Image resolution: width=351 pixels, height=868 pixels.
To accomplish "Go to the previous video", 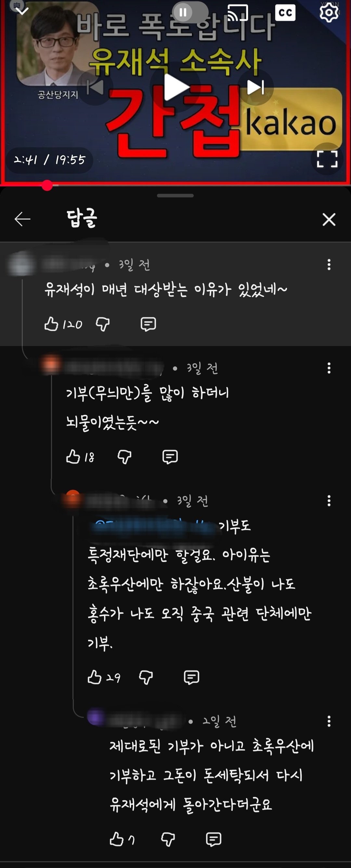I will tap(95, 87).
